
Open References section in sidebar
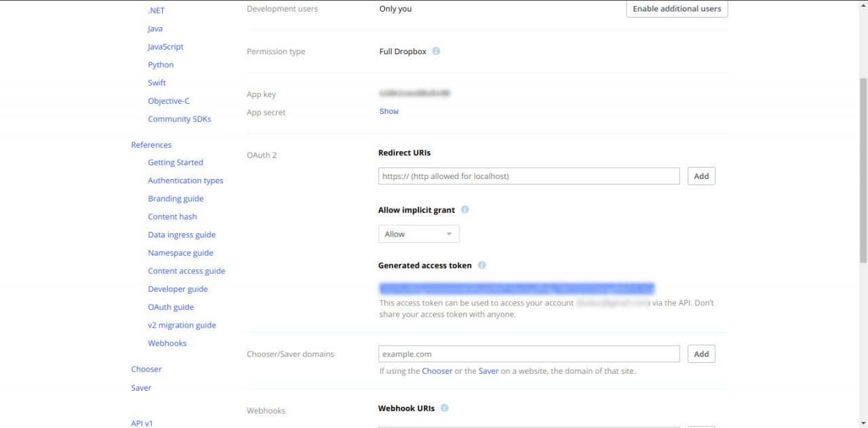click(x=151, y=145)
